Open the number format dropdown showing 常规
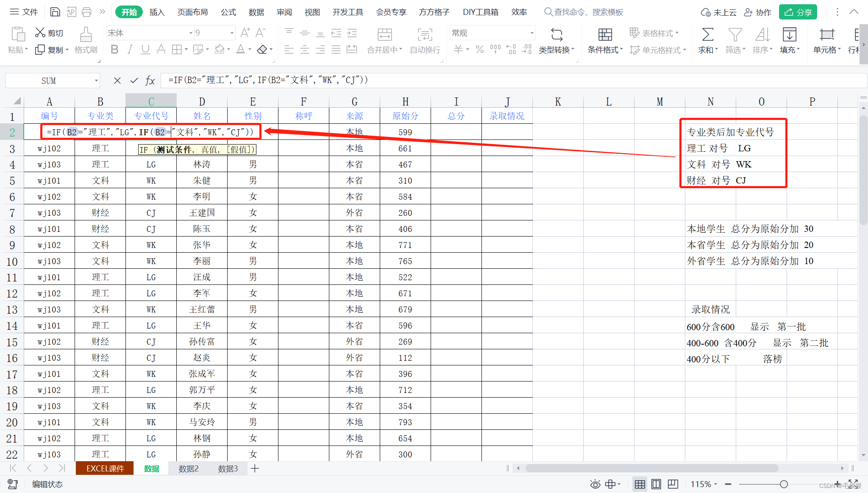Viewport: 868px width, 493px height. pyautogui.click(x=532, y=33)
